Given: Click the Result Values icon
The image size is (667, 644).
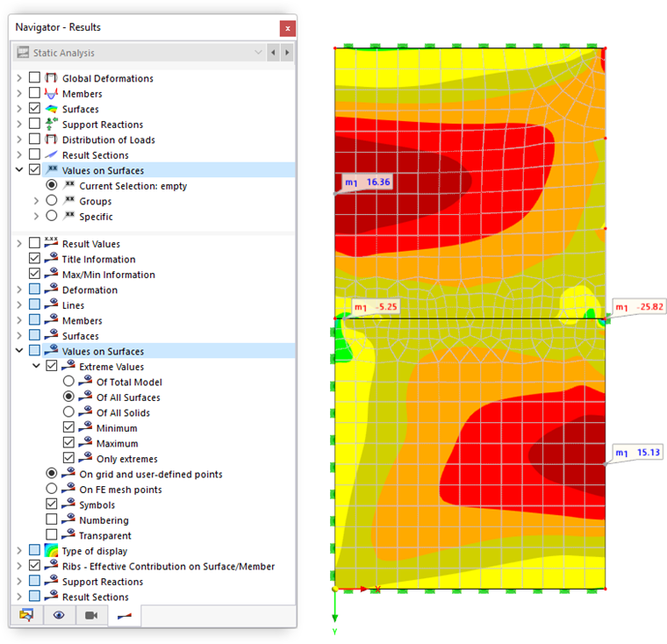Looking at the screenshot, I should point(51,243).
